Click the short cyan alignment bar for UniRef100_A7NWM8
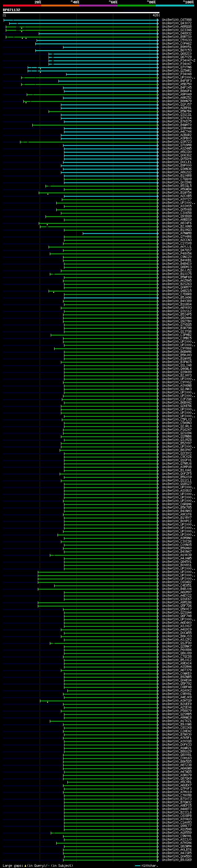 121,233
